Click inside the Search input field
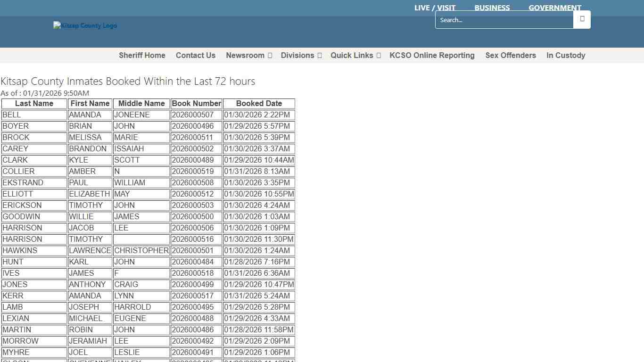This screenshot has width=644, height=362. click(504, 19)
